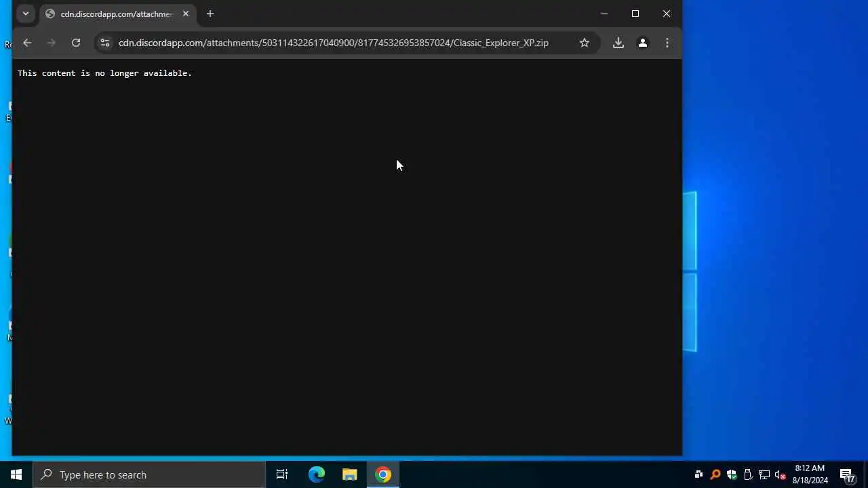The image size is (868, 488).
Task: Open a new tab with plus button
Action: 210,14
